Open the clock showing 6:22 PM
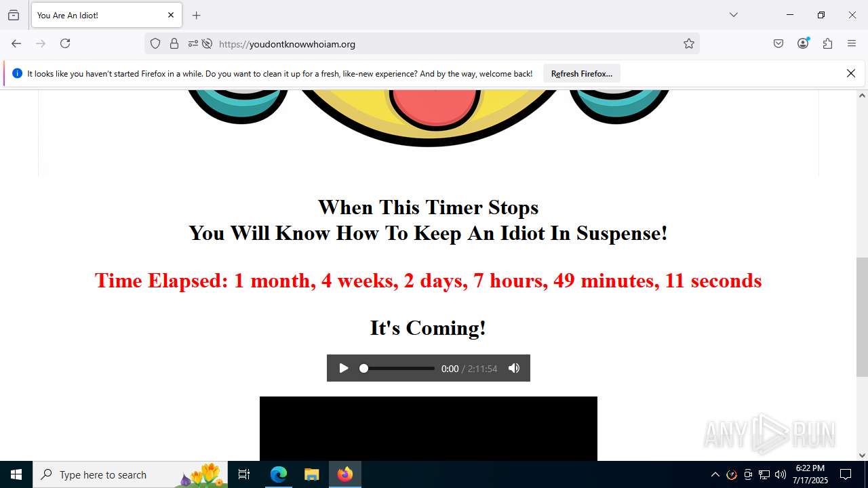This screenshot has height=488, width=868. coord(810,474)
